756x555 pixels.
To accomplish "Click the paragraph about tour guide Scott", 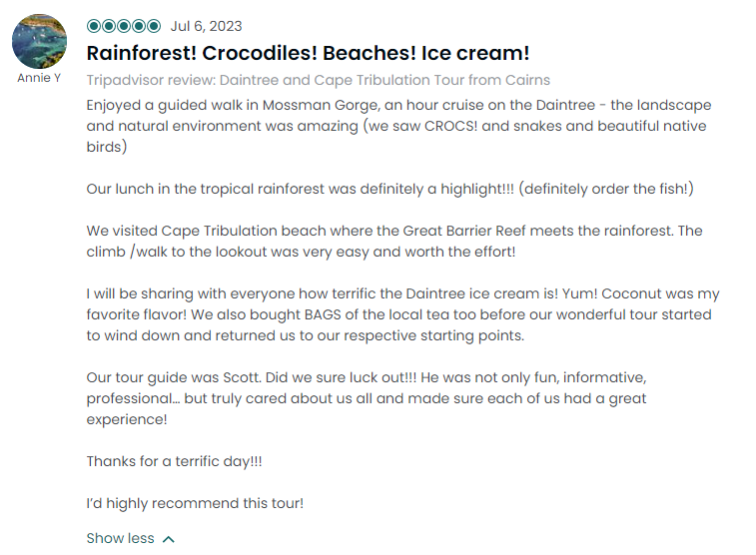I will tap(367, 398).
